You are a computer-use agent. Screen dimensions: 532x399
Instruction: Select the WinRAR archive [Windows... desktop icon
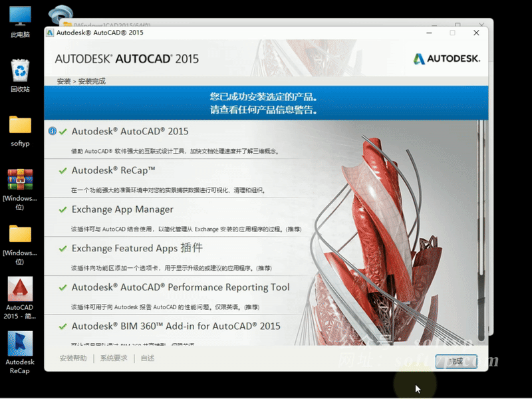(x=20, y=188)
